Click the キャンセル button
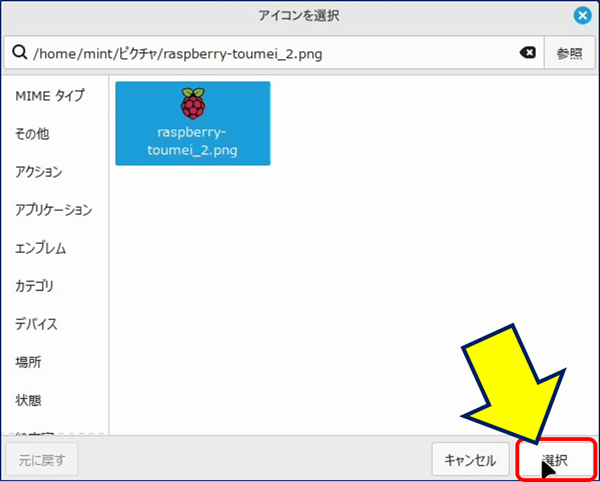Image resolution: width=600 pixels, height=482 pixels. click(x=470, y=459)
